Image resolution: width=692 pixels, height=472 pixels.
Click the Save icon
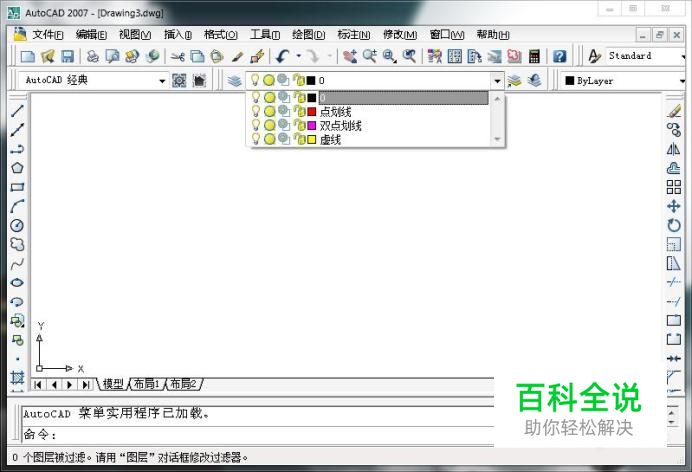(x=67, y=56)
